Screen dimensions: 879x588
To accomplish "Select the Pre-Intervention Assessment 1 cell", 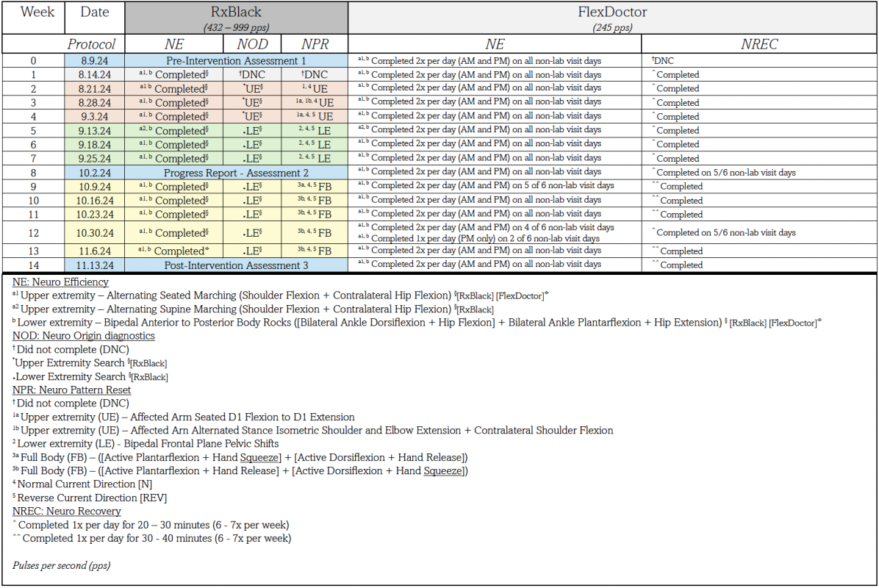I will (235, 61).
